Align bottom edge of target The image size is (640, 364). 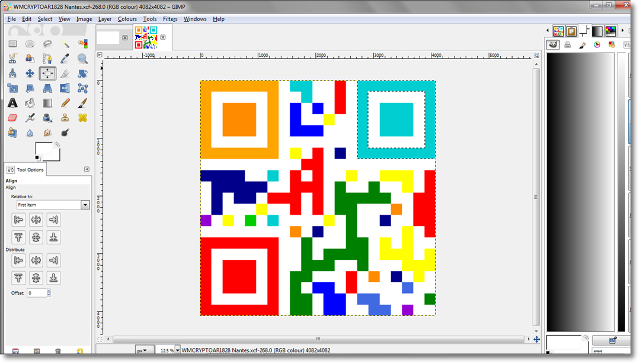click(x=53, y=237)
